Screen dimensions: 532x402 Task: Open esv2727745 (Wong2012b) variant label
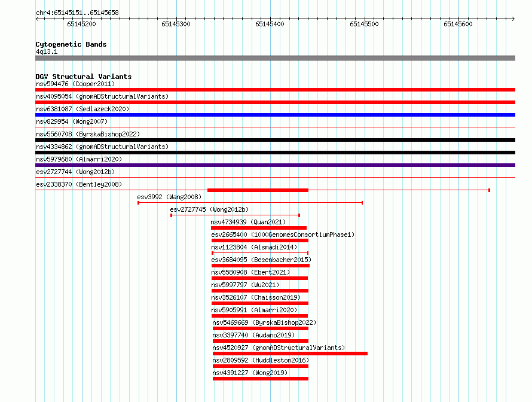tap(209, 209)
